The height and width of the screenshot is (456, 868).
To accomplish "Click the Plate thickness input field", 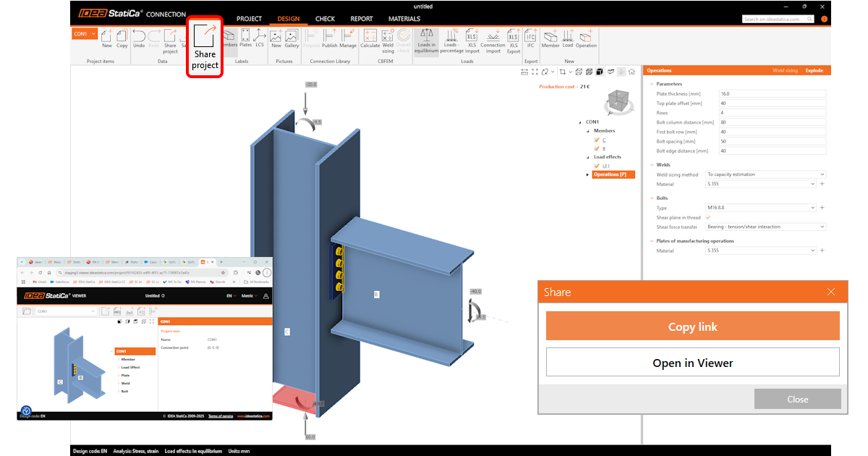I will click(x=771, y=94).
